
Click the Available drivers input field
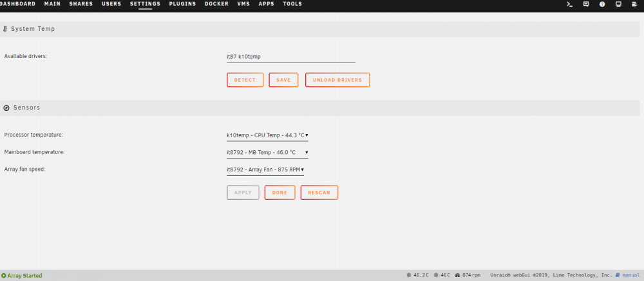tap(291, 57)
